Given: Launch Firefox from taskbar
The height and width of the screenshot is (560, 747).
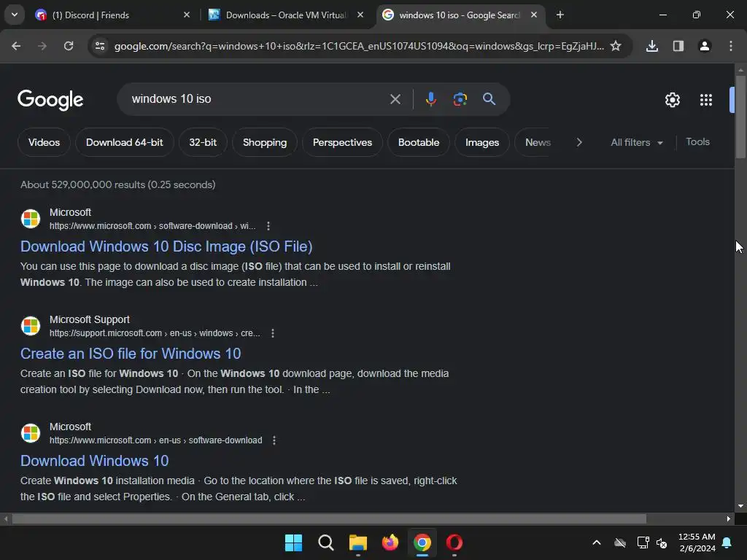Looking at the screenshot, I should [390, 542].
